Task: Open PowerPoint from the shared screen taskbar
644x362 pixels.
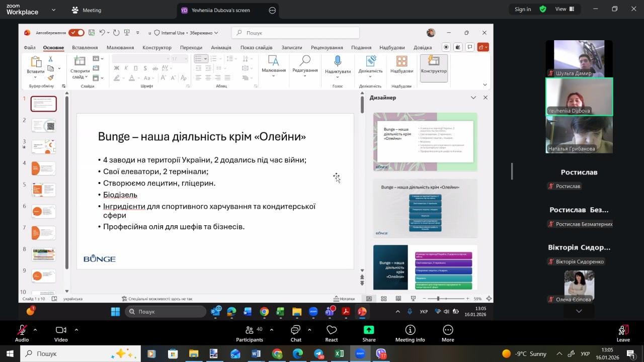Action: click(362, 312)
